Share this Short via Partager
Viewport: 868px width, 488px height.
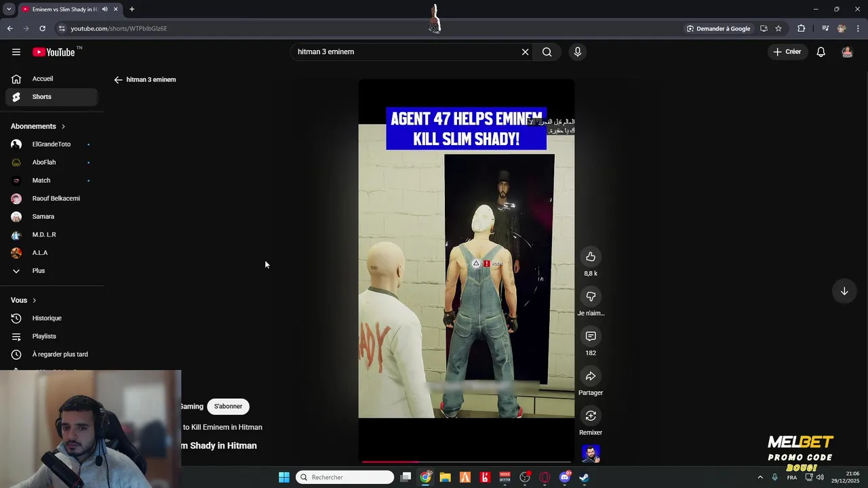[591, 376]
